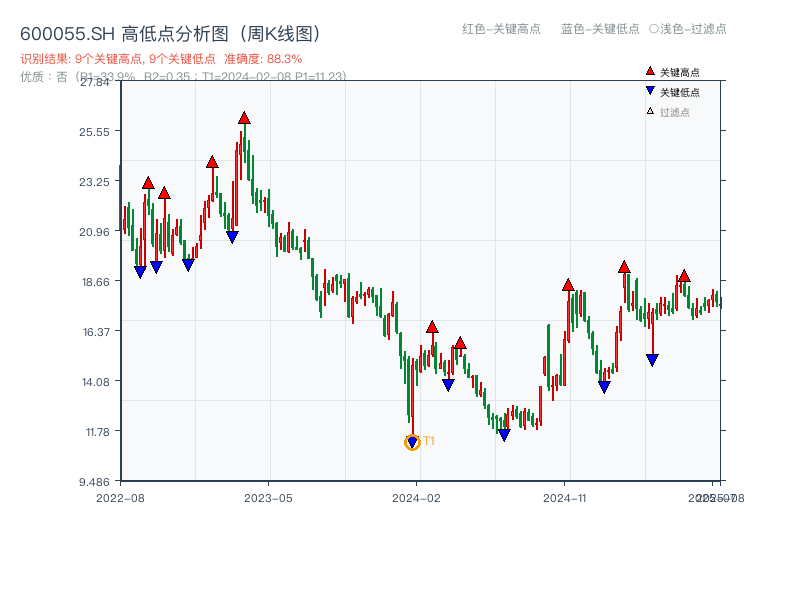
Task: Toggle the 浅色-过滤点 circle indicator
Action: pos(654,29)
